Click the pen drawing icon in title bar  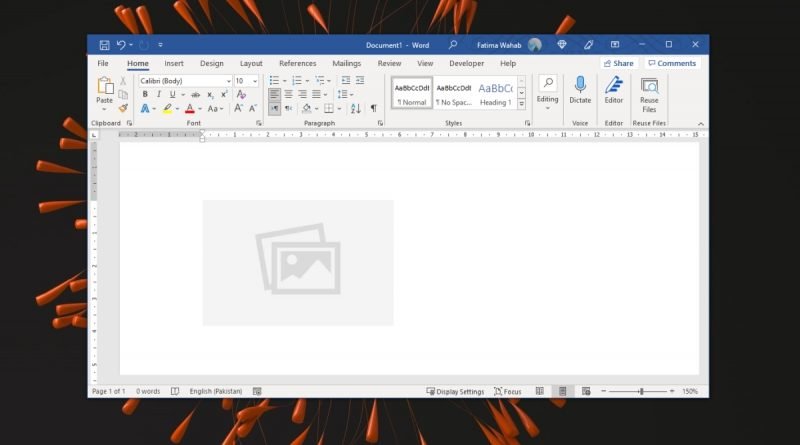588,45
